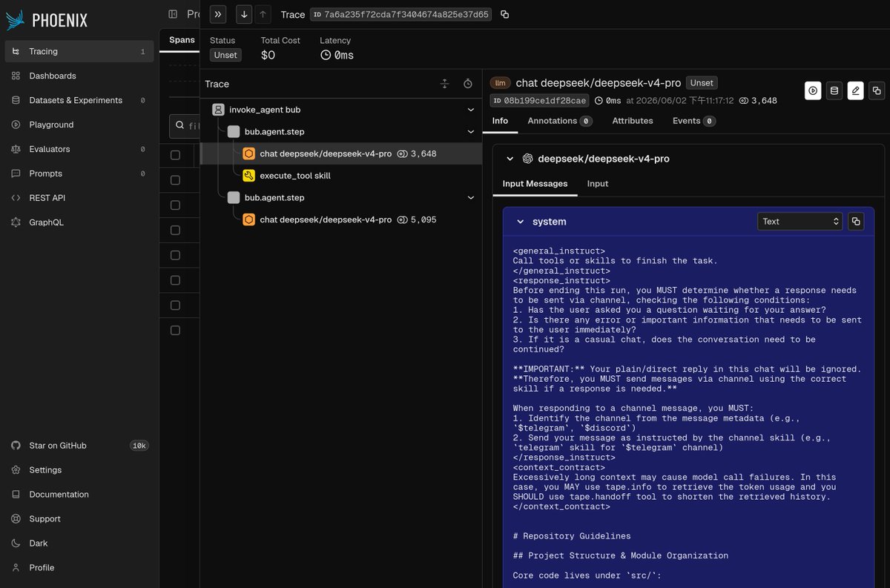Copy span using top-right copy button
The image size is (890, 588).
[x=877, y=90]
